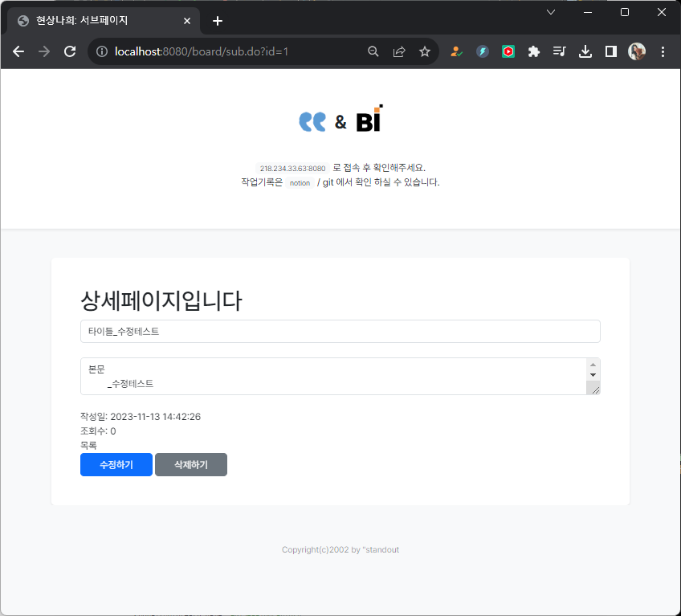Open the orange person extension icon
Screen dimensions: 681x616
(456, 51)
